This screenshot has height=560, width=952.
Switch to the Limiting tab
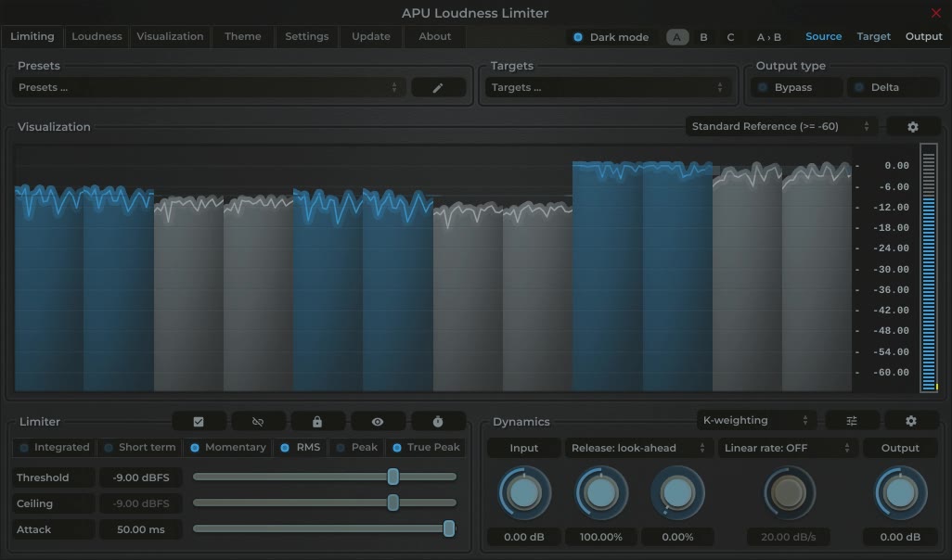click(32, 36)
